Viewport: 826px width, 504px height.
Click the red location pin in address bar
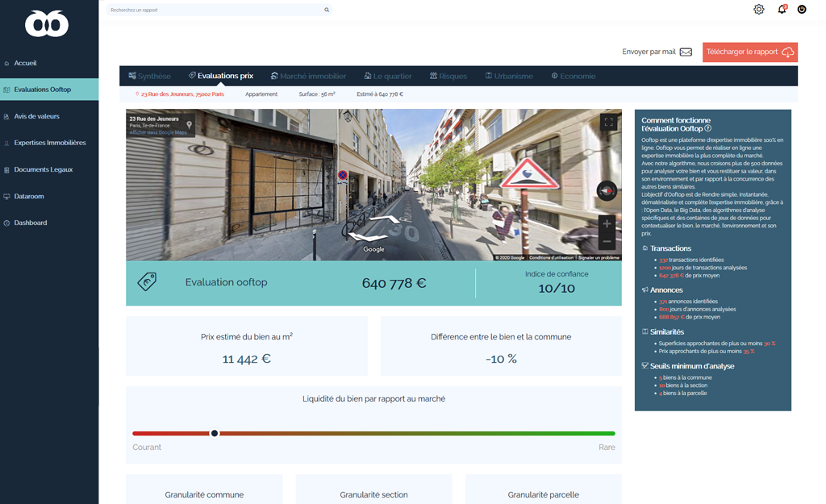click(x=137, y=94)
